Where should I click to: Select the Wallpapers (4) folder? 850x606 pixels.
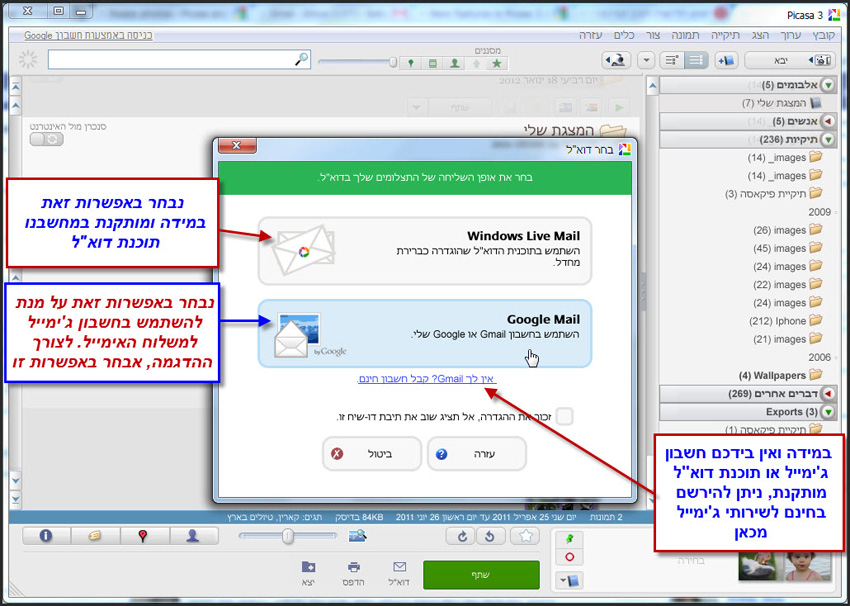[780, 375]
